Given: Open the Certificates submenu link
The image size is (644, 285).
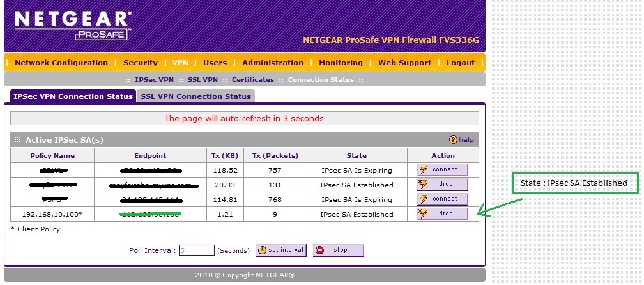Looking at the screenshot, I should pos(252,80).
